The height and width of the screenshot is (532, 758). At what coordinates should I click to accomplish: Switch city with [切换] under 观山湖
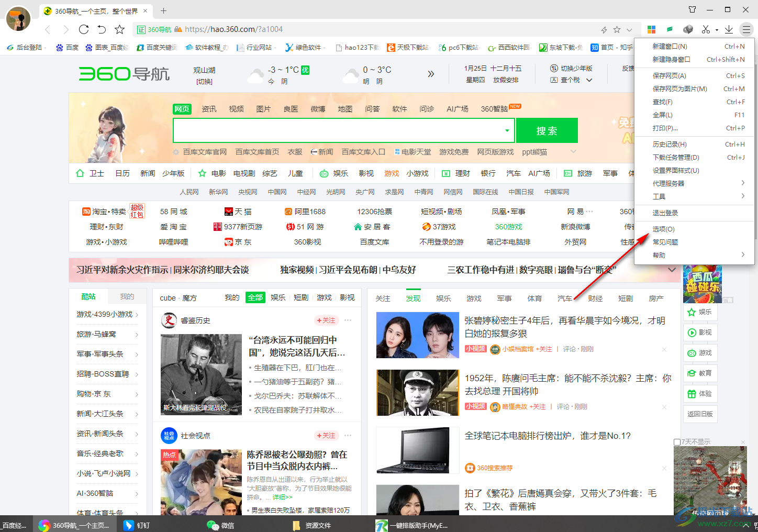coord(204,81)
